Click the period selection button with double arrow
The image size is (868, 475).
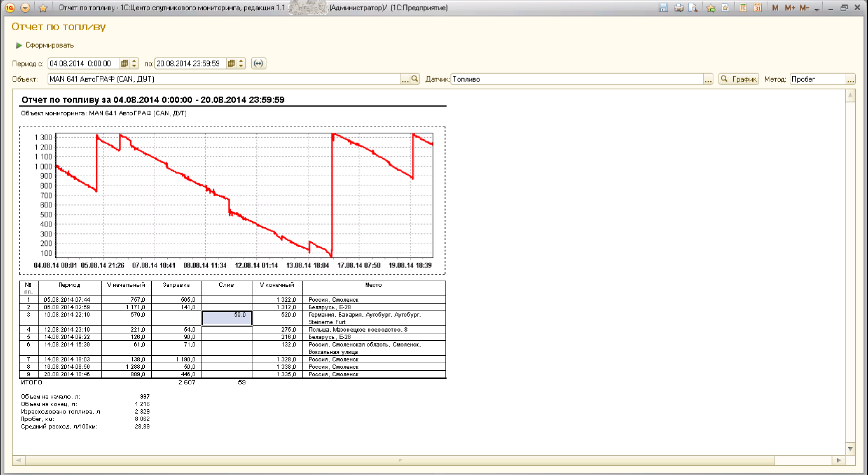pyautogui.click(x=258, y=63)
